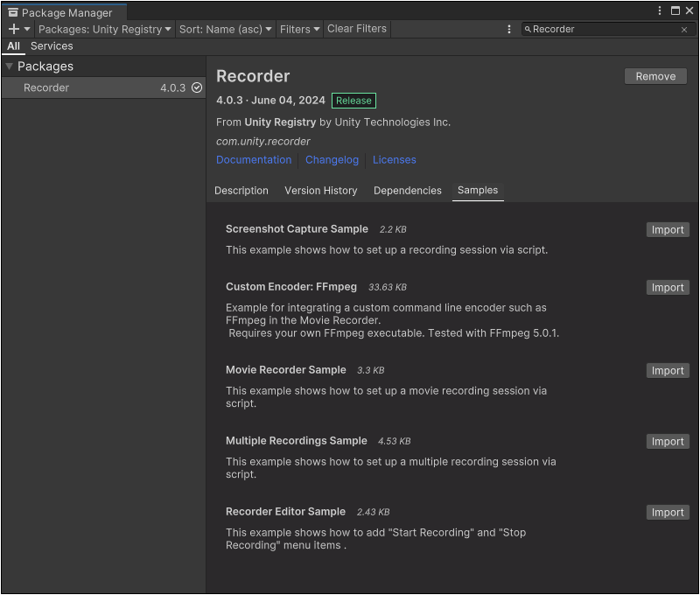Open the Filters dropdown
Viewport: 700px width, 595px height.
coord(300,29)
